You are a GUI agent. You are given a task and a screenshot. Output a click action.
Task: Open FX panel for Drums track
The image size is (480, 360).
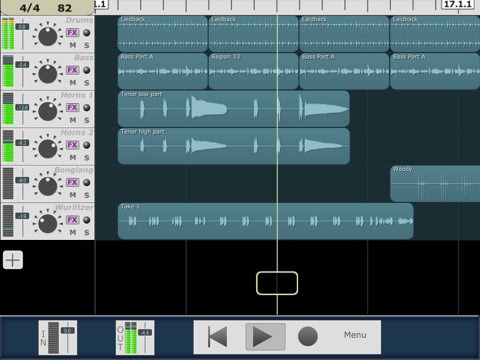point(72,33)
